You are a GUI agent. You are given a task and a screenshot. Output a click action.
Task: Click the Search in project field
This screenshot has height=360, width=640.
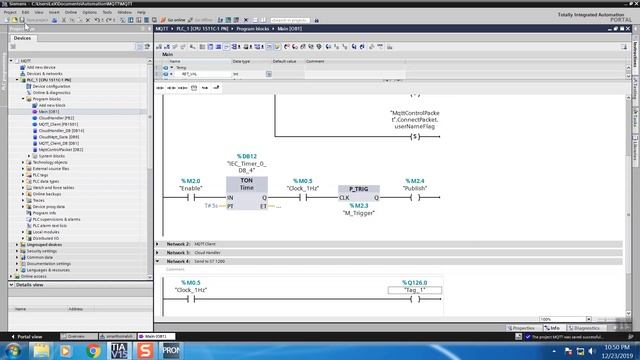point(290,20)
